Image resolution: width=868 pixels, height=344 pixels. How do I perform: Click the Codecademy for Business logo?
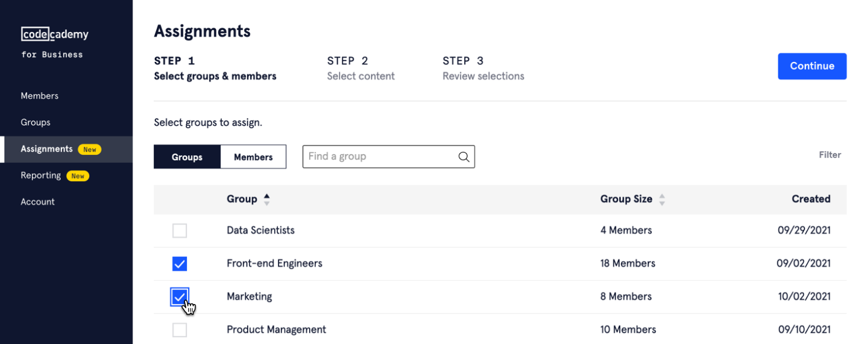tap(55, 42)
